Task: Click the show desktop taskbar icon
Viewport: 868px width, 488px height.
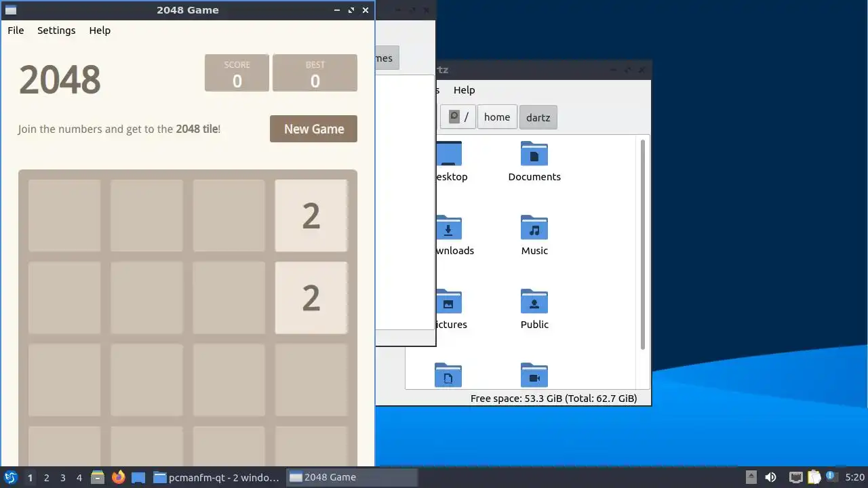Action: point(138,477)
